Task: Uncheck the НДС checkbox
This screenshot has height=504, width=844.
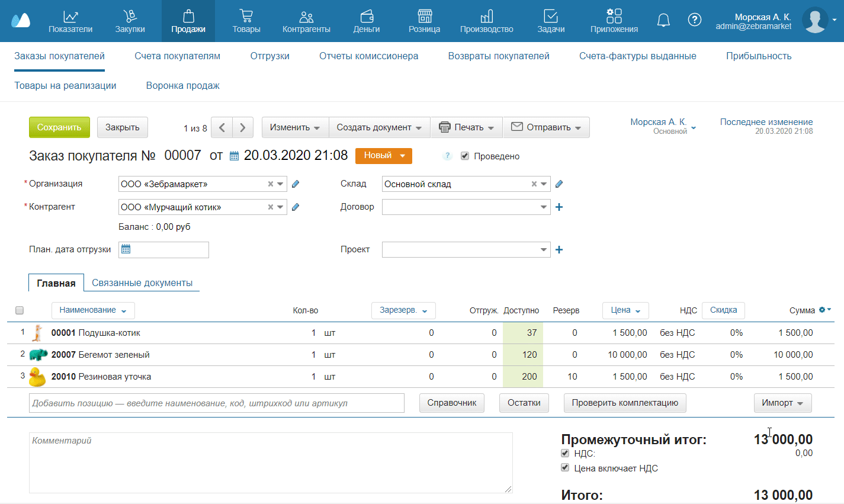Action: pyautogui.click(x=565, y=454)
